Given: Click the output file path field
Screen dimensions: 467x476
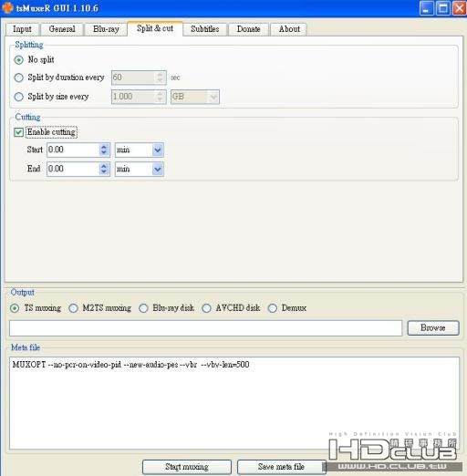Looking at the screenshot, I should pyautogui.click(x=205, y=328).
